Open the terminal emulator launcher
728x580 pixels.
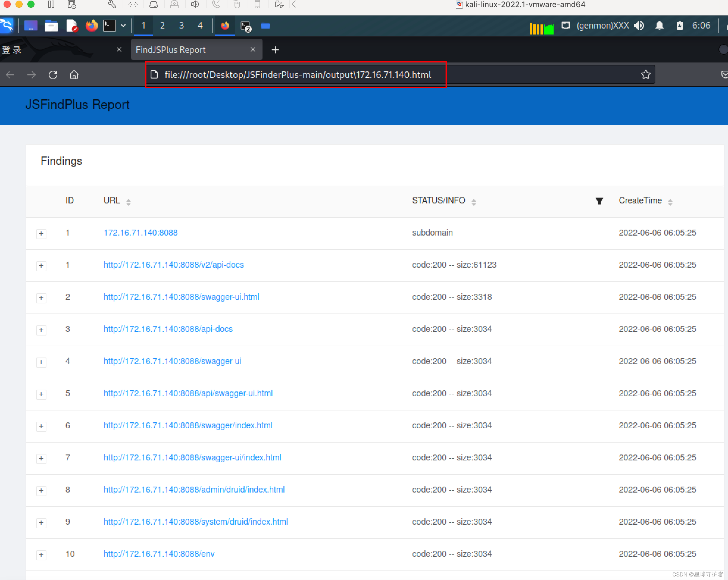click(x=110, y=26)
